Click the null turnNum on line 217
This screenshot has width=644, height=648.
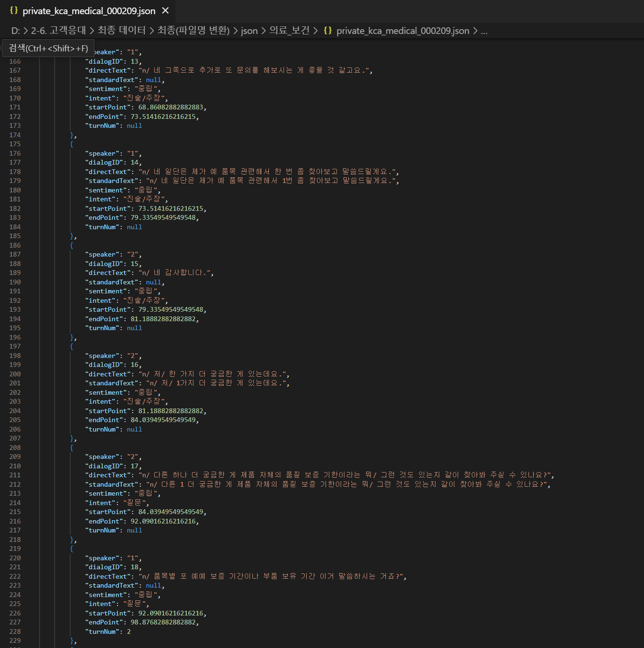(x=134, y=530)
